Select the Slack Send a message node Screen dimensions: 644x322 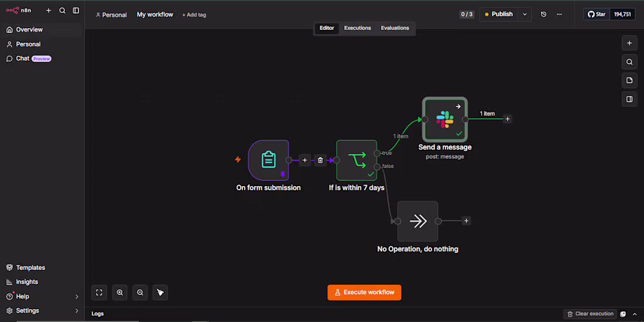(x=445, y=119)
